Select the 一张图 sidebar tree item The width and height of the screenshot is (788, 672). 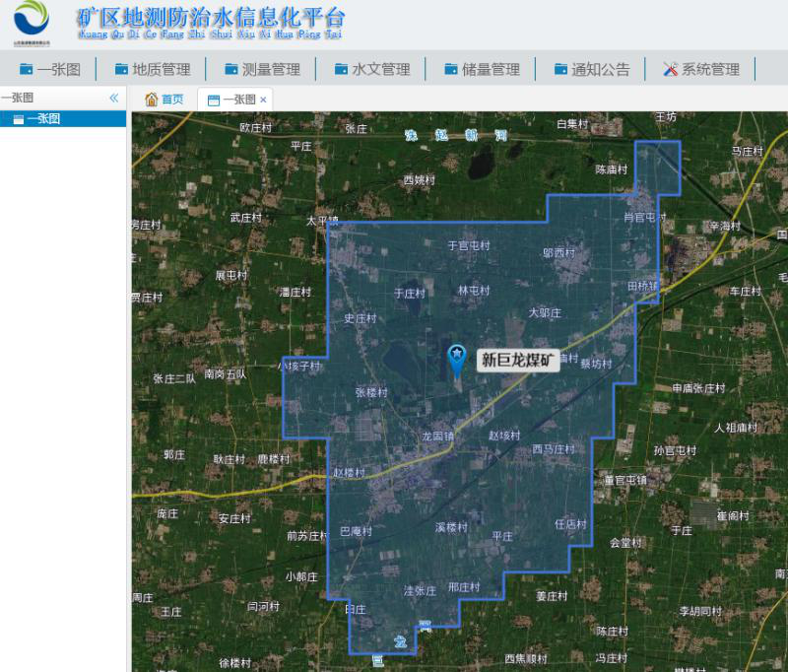(x=63, y=119)
